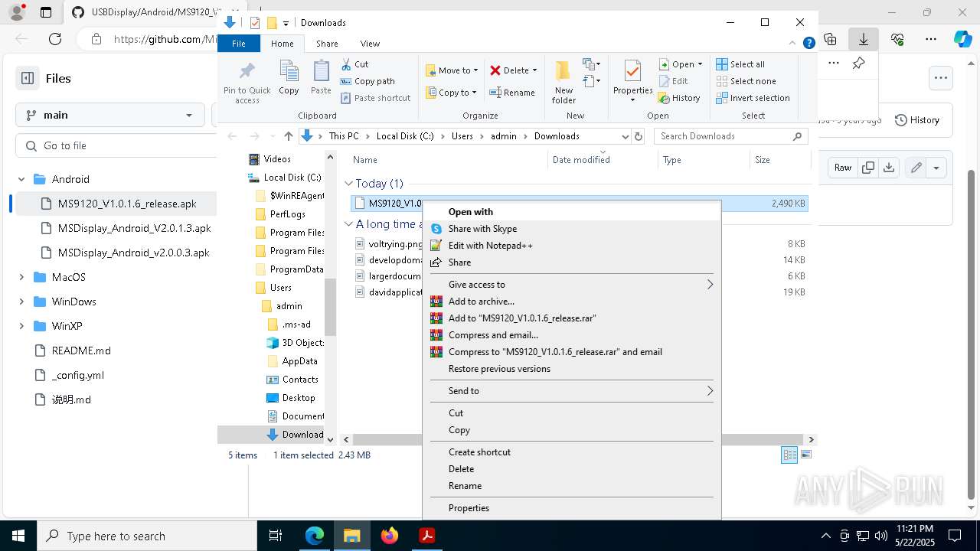
Task: Select Desktop in navigation pane
Action: [x=298, y=398]
